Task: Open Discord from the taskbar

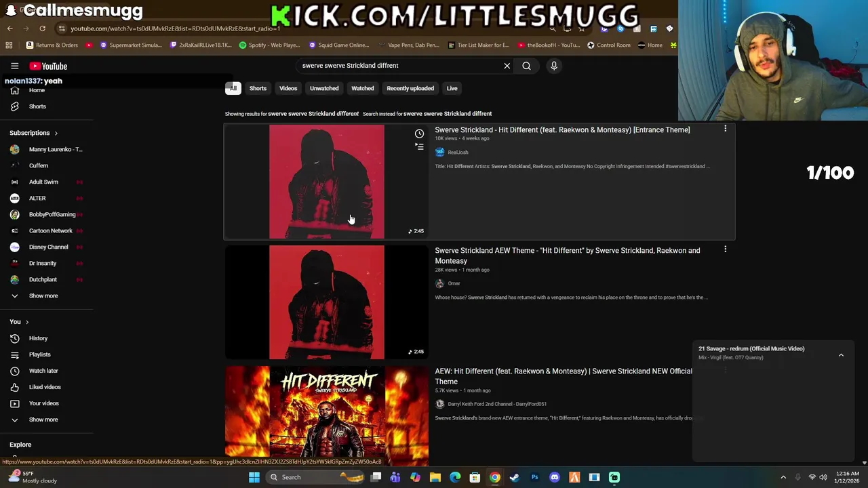Action: (x=555, y=477)
